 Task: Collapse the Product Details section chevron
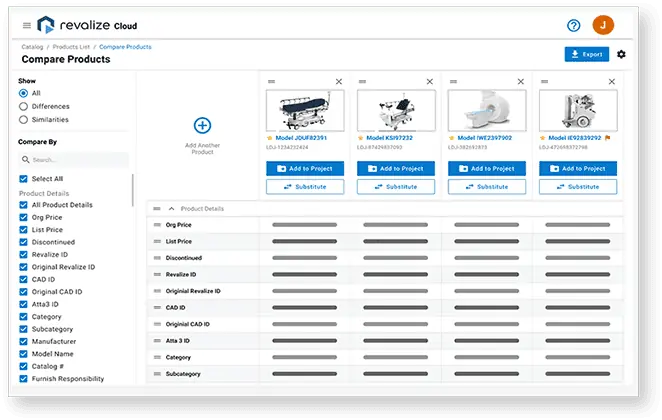[171, 209]
